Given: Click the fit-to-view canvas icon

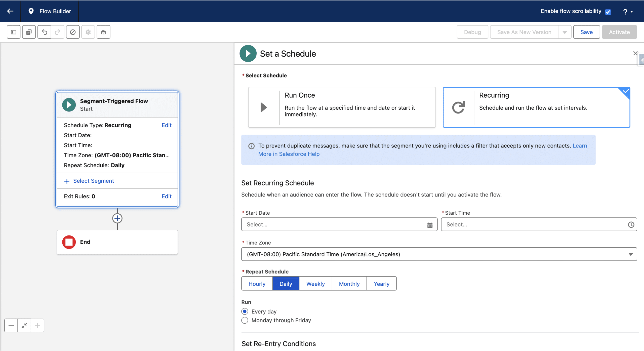Looking at the screenshot, I should tap(24, 326).
